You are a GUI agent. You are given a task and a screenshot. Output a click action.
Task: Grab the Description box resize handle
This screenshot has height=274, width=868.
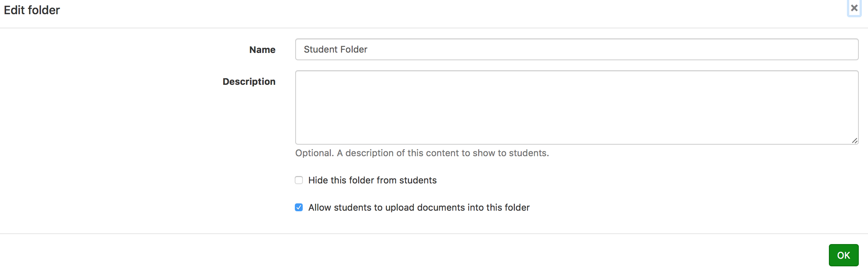point(855,141)
